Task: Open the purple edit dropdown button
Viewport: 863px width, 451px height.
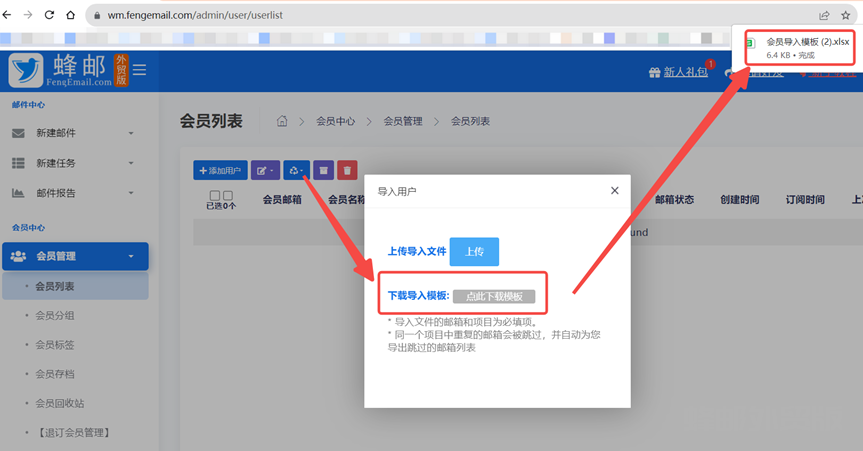Action: point(265,171)
